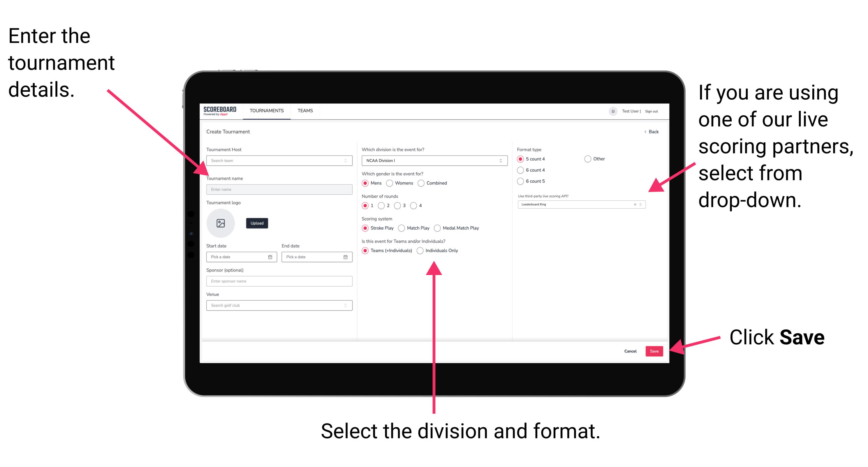Click the tournament logo upload icon
868x467 pixels.
pyautogui.click(x=221, y=223)
